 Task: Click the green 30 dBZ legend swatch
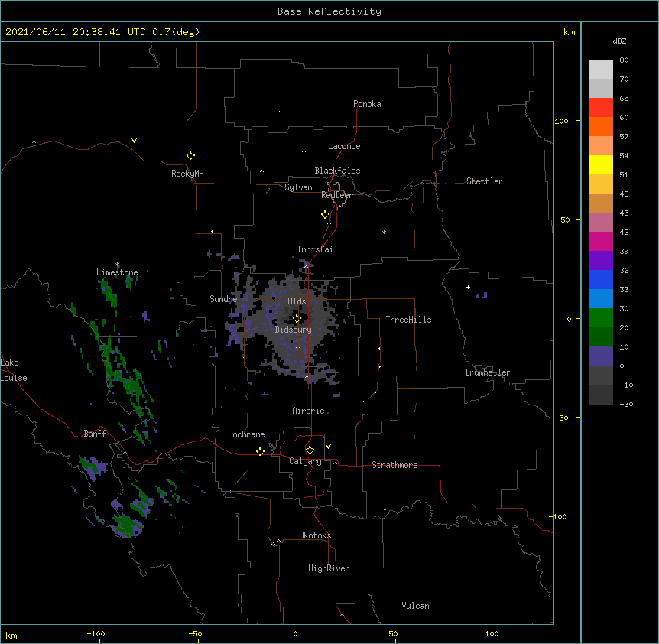click(x=601, y=318)
